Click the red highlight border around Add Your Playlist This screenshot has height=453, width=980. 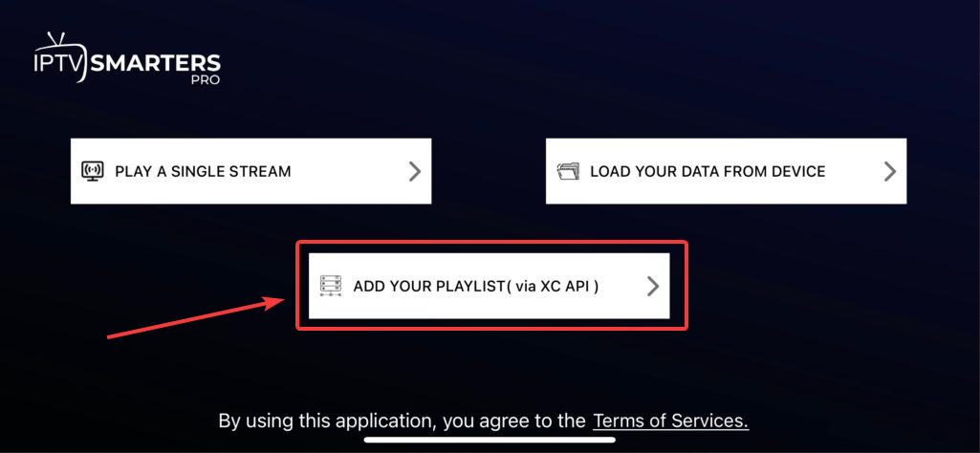click(492, 244)
